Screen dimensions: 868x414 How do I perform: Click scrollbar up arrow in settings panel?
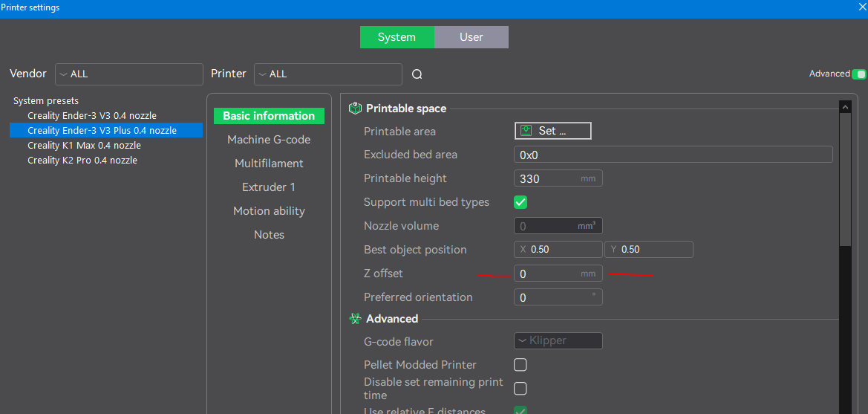[844, 108]
